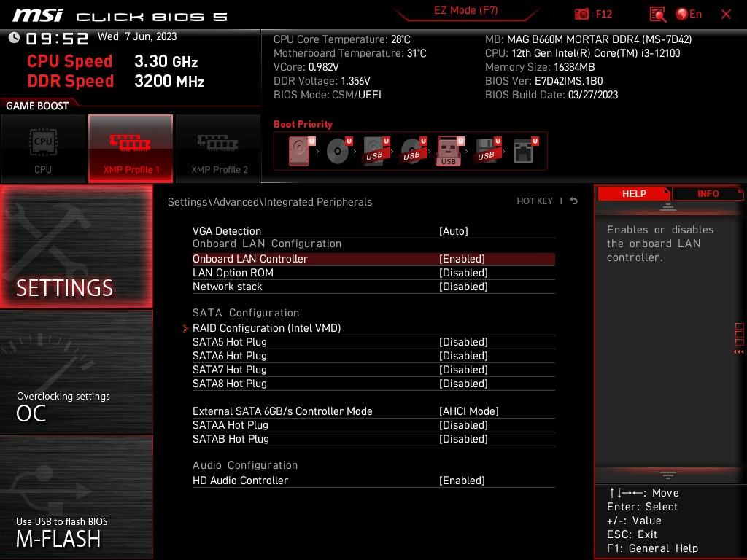Click the Settings\Advanced\Integrated Peripherals breadcrumb
The width and height of the screenshot is (747, 560).
point(270,202)
